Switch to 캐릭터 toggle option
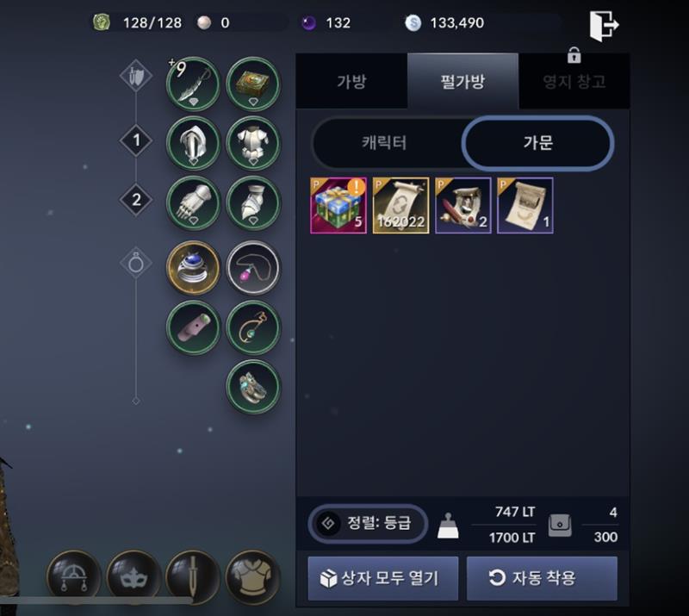Image resolution: width=689 pixels, height=616 pixels. point(385,143)
